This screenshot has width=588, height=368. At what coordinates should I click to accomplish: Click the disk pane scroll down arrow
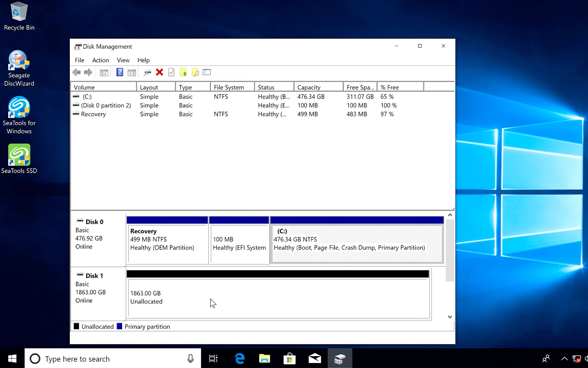(x=450, y=316)
